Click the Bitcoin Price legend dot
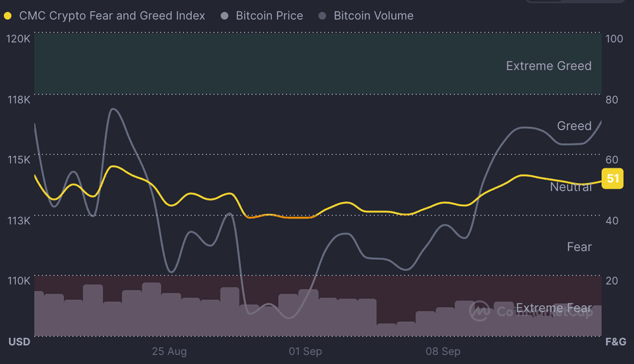This screenshot has width=634, height=364. pos(224,16)
